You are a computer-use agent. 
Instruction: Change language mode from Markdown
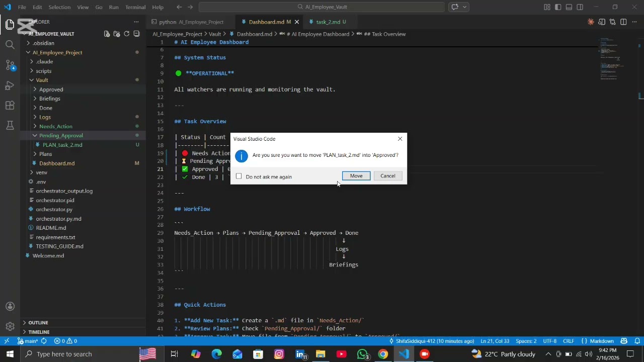coord(602,341)
